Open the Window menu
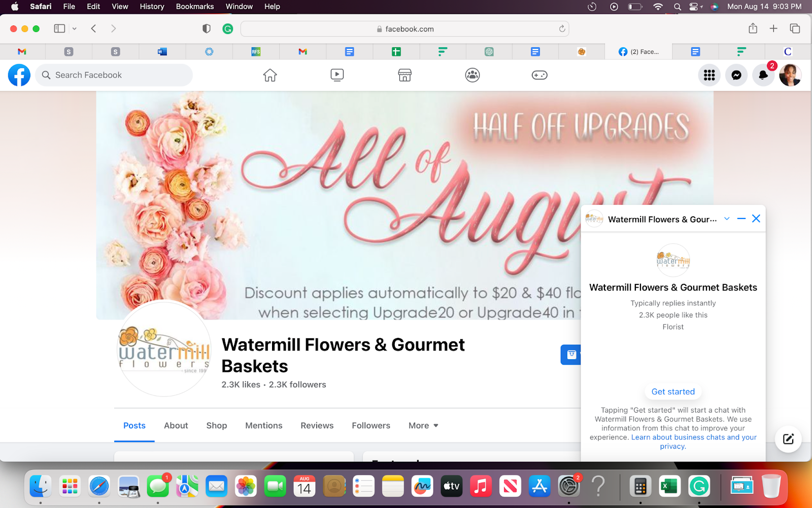The image size is (812, 508). coord(239,7)
